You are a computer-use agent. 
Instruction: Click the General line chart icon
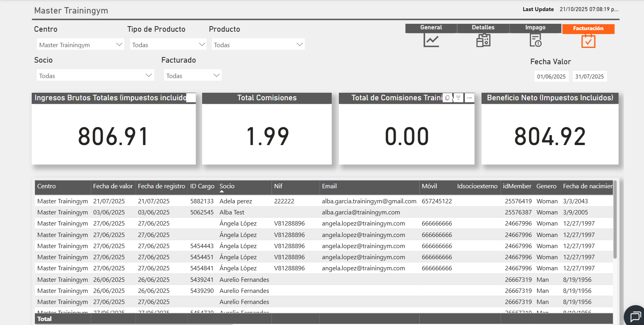pyautogui.click(x=431, y=40)
